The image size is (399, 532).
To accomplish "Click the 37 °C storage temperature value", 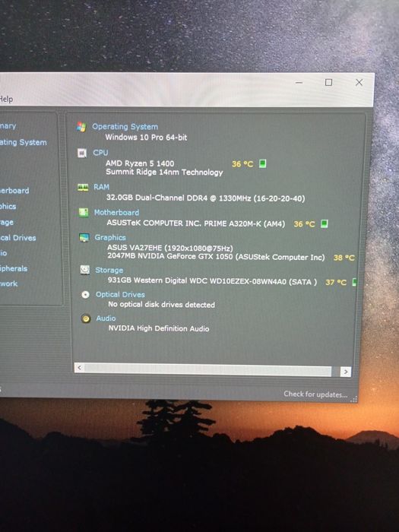I will pos(336,282).
